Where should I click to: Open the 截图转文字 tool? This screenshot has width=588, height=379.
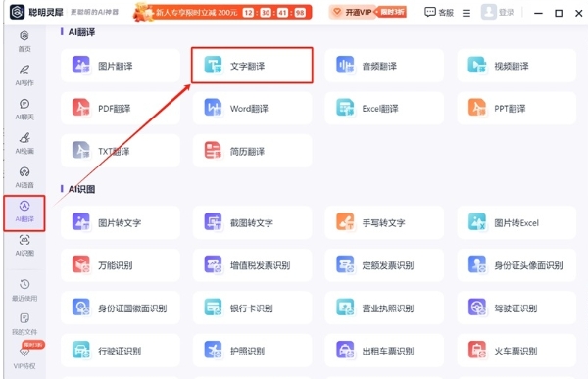tap(252, 222)
